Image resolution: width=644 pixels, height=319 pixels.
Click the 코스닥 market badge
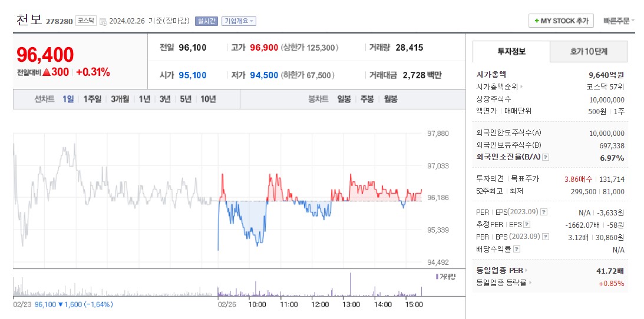(86, 21)
